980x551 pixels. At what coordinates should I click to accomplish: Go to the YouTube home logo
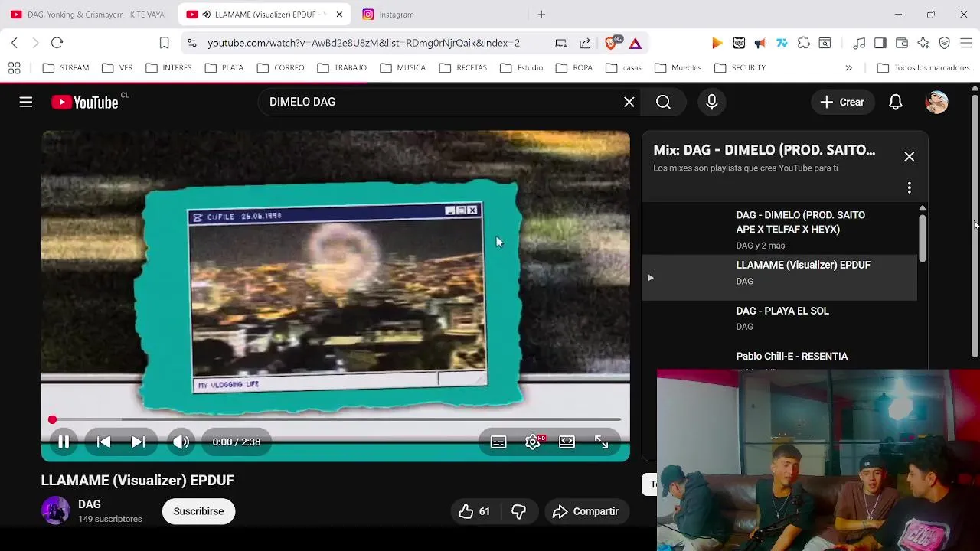point(85,103)
